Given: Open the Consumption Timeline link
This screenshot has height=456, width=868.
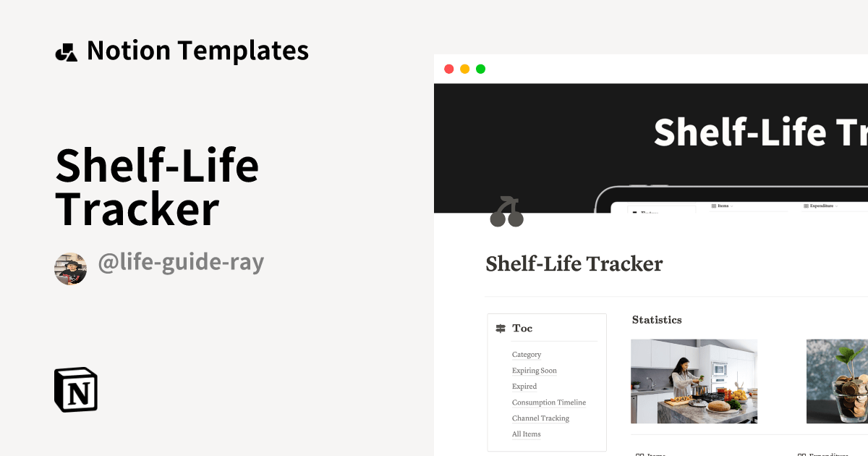Looking at the screenshot, I should [x=549, y=402].
